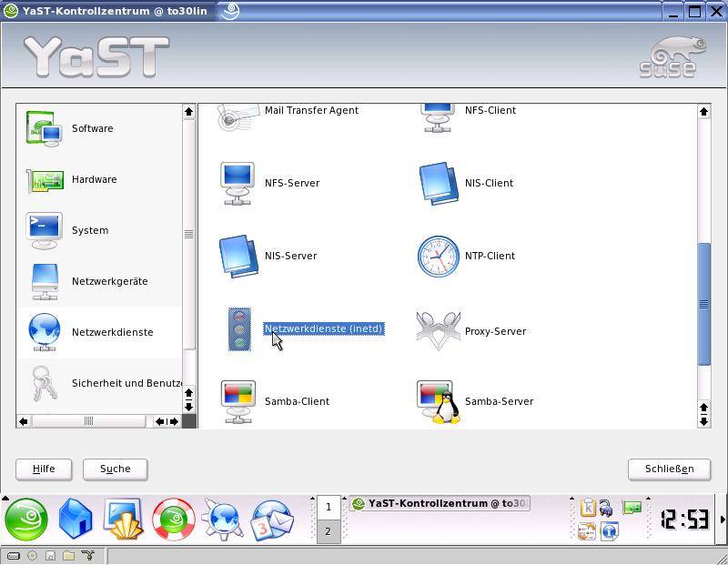
Task: Click the padlock tray icon
Action: [x=605, y=508]
